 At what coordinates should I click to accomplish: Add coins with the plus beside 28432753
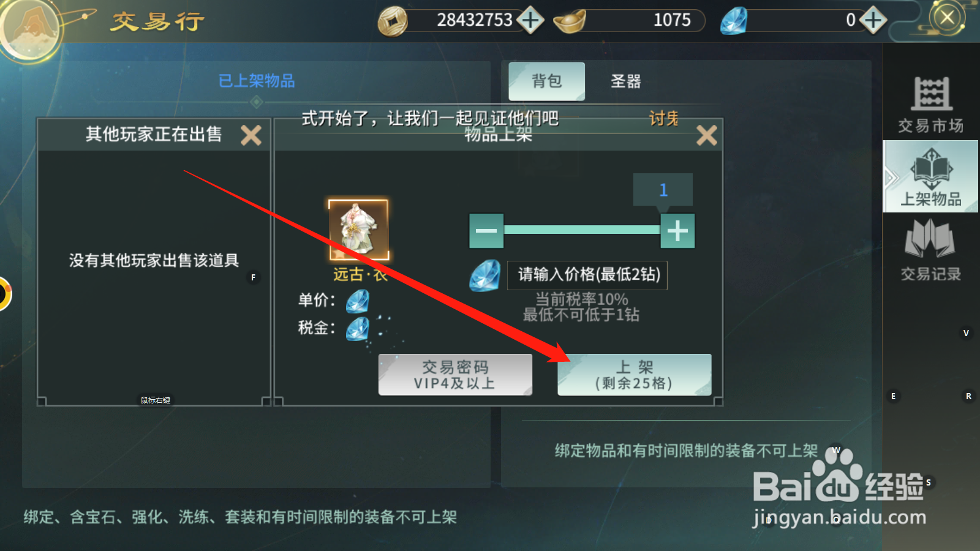[530, 20]
